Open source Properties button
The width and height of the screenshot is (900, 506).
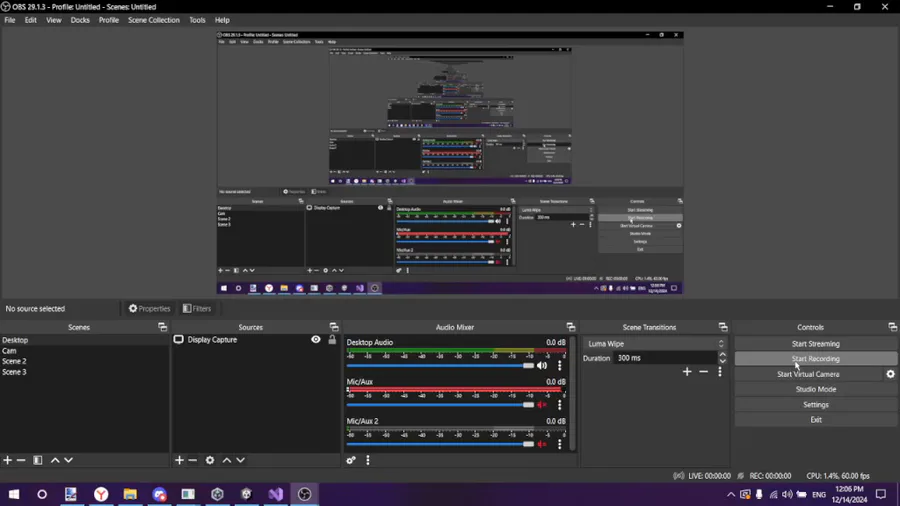[x=149, y=309]
